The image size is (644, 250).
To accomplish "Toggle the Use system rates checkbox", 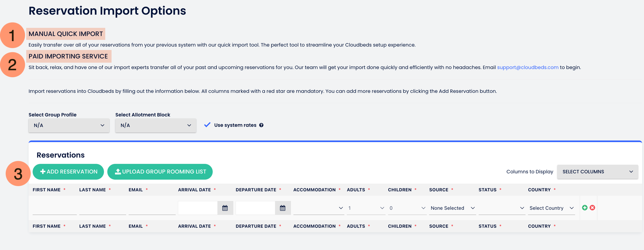I will click(x=207, y=125).
